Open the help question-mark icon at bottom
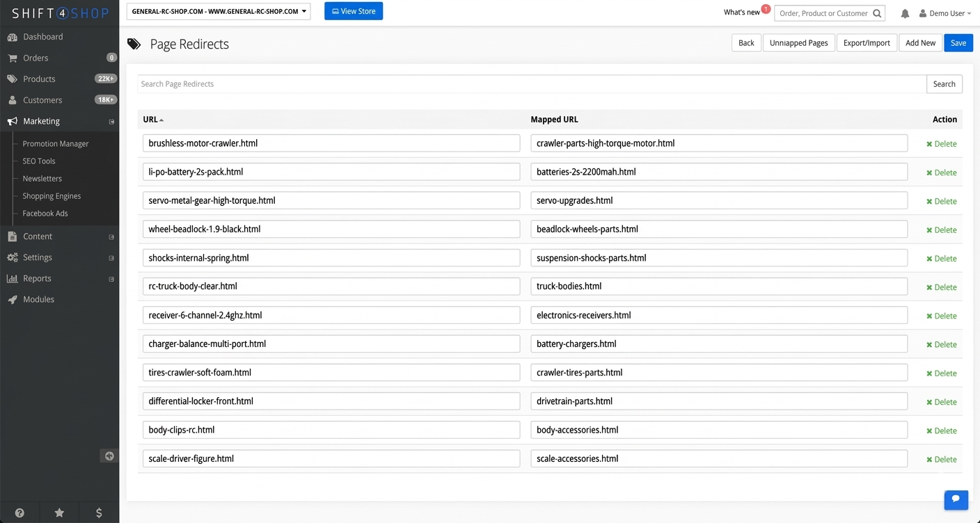The height and width of the screenshot is (523, 980). (19, 513)
